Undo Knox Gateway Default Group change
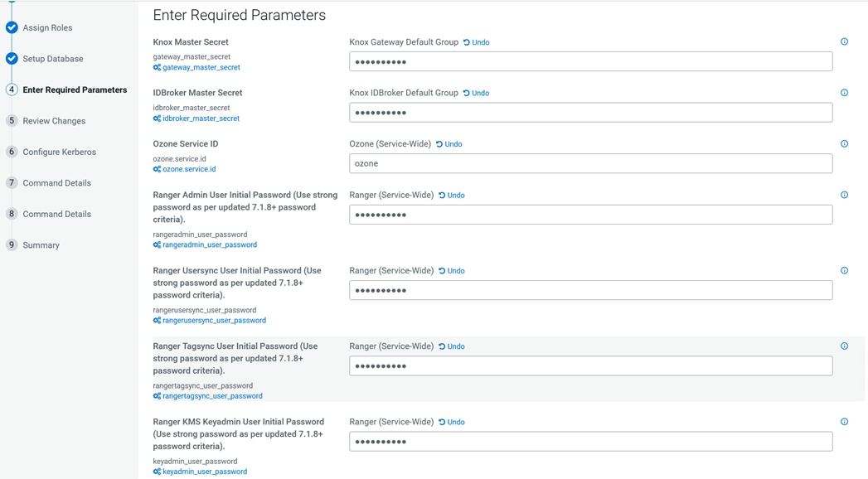The image size is (868, 479). click(476, 42)
